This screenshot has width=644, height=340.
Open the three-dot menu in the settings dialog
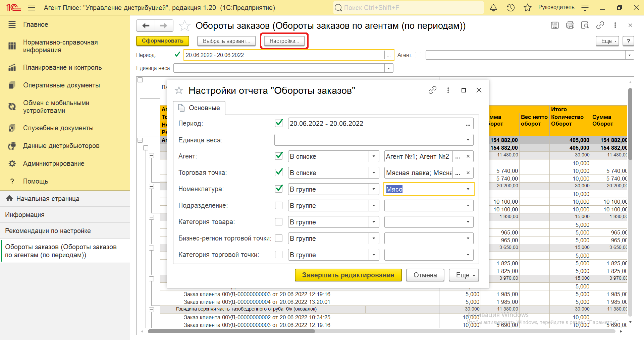(448, 90)
